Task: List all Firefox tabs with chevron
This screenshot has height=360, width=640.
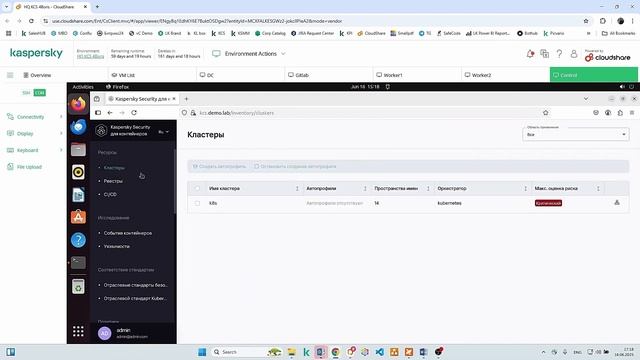Action: (586, 99)
